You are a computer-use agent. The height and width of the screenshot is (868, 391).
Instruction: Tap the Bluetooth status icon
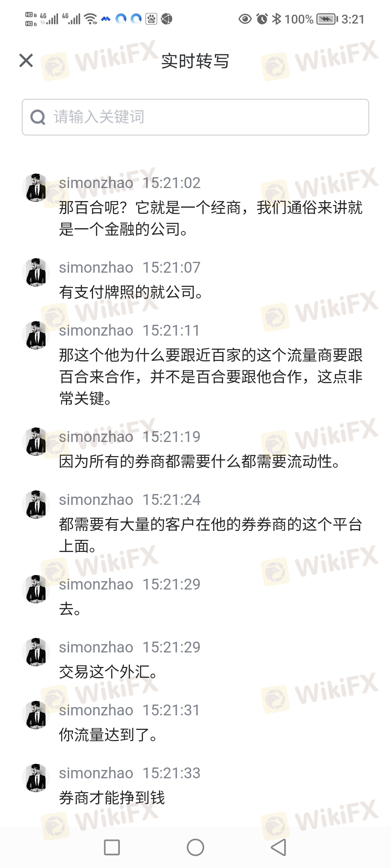pos(277,19)
